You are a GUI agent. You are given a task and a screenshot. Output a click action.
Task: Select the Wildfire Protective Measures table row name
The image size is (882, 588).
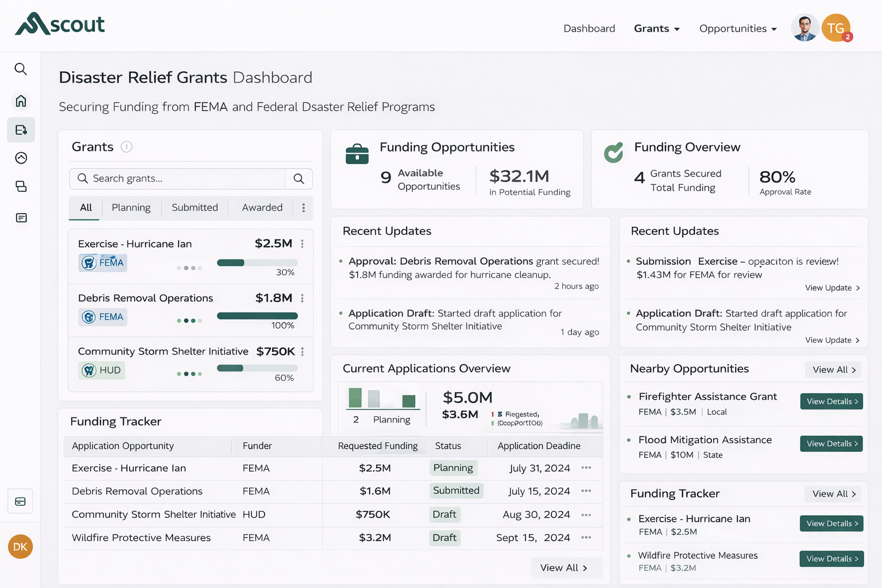tap(141, 537)
